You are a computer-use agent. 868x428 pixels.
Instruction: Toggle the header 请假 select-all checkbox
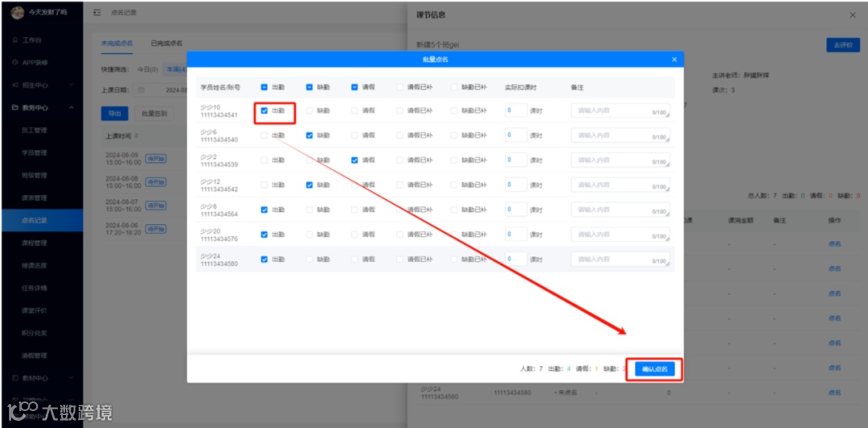(x=354, y=88)
